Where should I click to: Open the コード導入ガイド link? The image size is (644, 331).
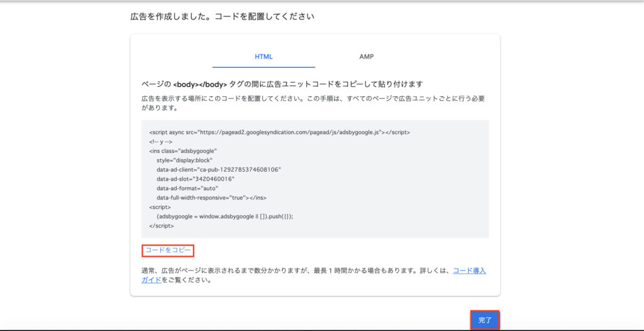(469, 271)
